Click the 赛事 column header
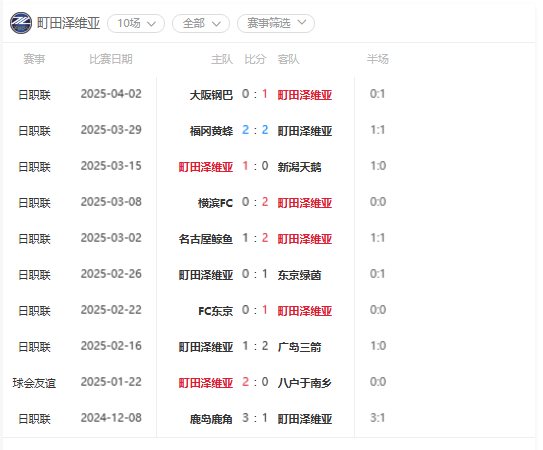The width and height of the screenshot is (543, 450). [34, 59]
